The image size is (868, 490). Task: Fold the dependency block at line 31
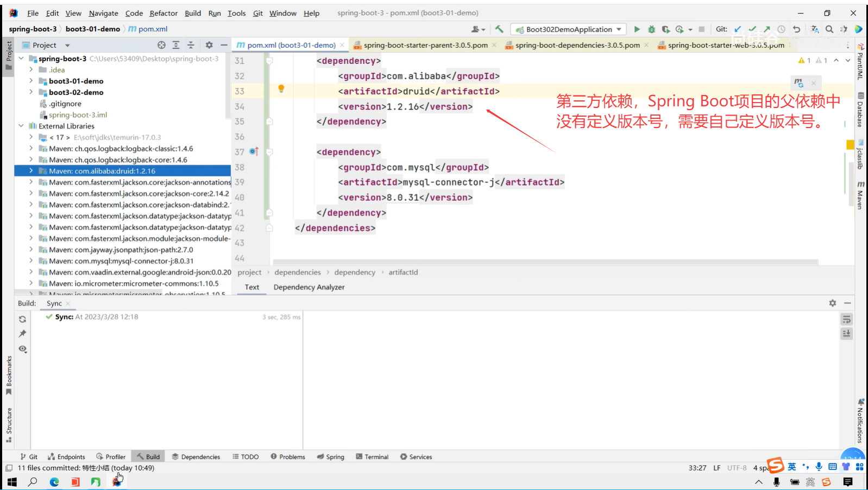269,61
